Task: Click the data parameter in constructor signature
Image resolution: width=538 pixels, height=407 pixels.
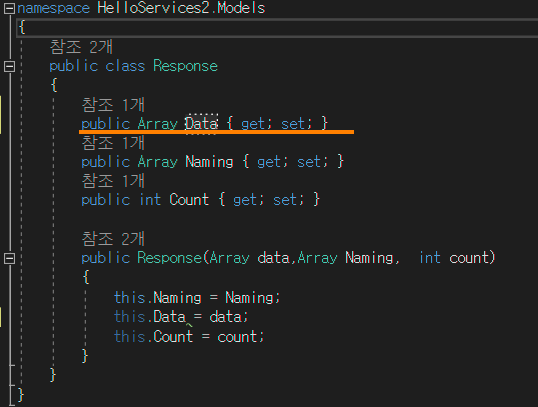Action: click(x=273, y=258)
